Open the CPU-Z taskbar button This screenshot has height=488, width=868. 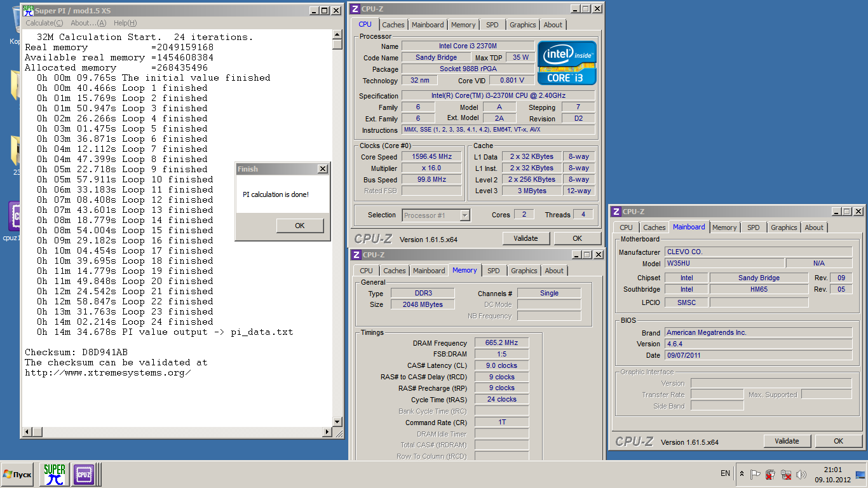coord(84,475)
